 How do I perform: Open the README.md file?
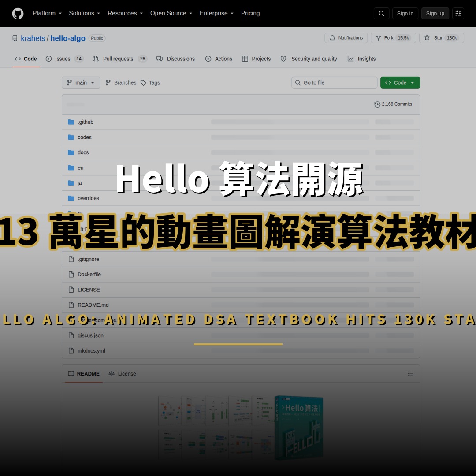[93, 305]
